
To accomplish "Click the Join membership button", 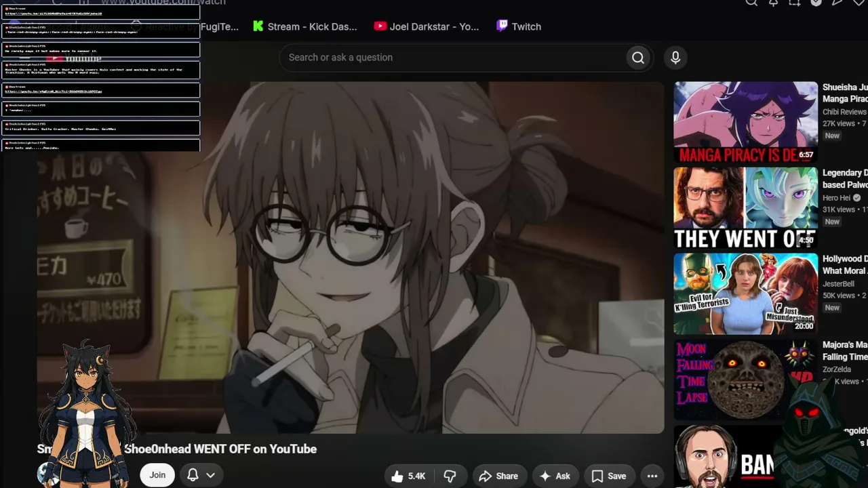I will point(157,475).
